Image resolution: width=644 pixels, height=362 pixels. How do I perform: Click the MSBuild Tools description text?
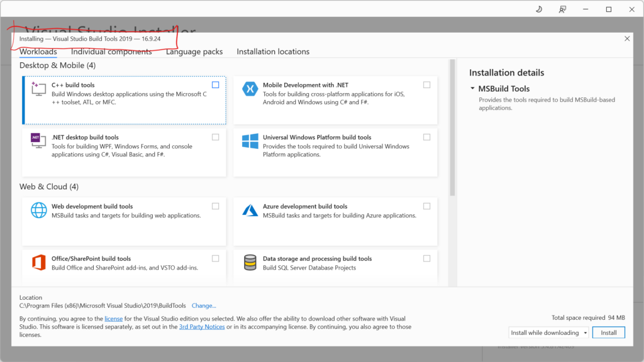(x=547, y=104)
